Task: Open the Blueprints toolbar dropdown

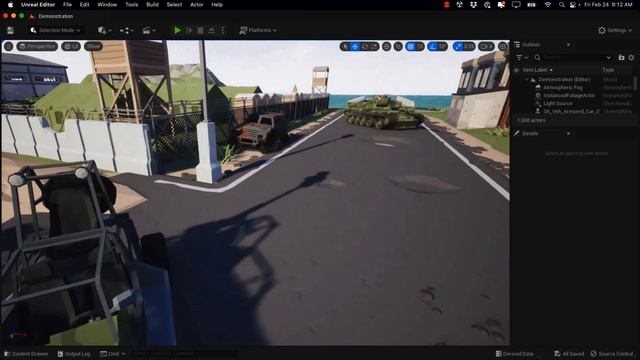Action: (x=127, y=30)
